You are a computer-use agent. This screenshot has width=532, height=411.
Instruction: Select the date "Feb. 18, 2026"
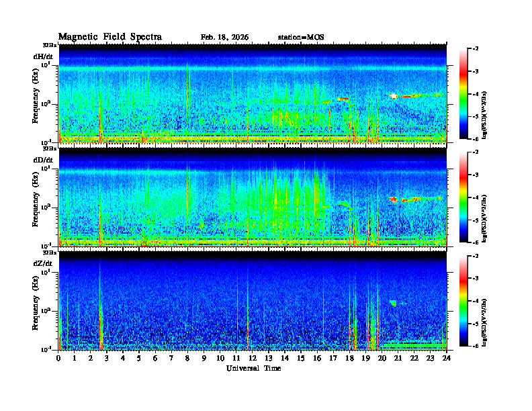[224, 38]
